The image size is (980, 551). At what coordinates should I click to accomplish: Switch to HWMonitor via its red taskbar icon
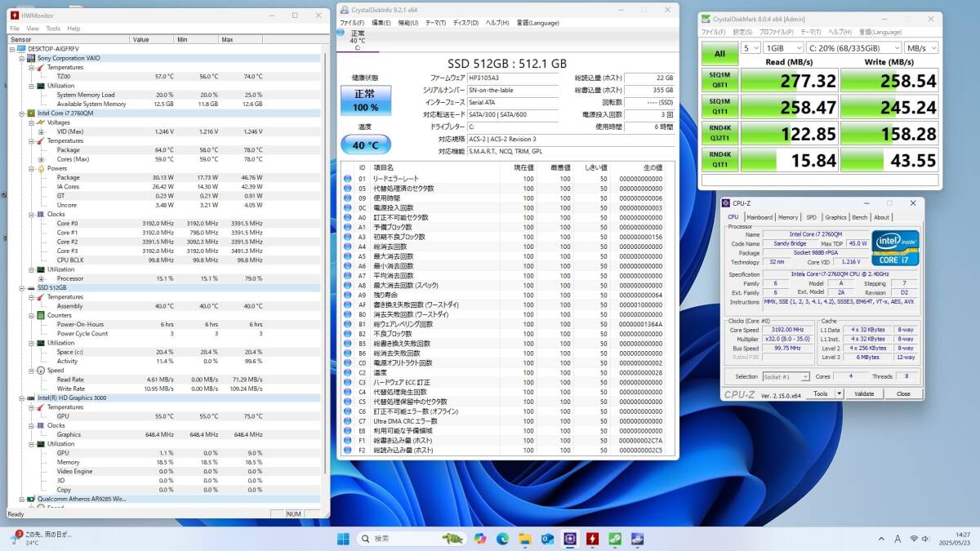pos(592,539)
